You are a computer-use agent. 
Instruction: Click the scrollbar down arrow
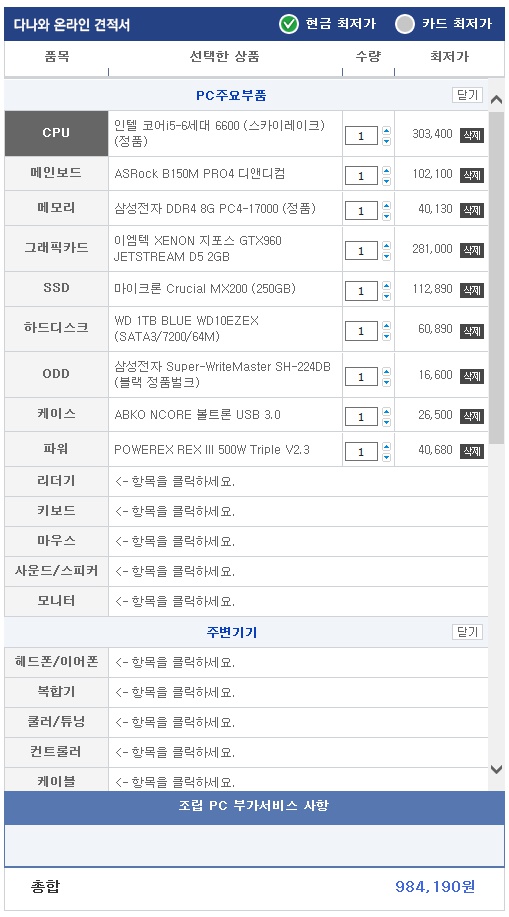click(x=496, y=769)
